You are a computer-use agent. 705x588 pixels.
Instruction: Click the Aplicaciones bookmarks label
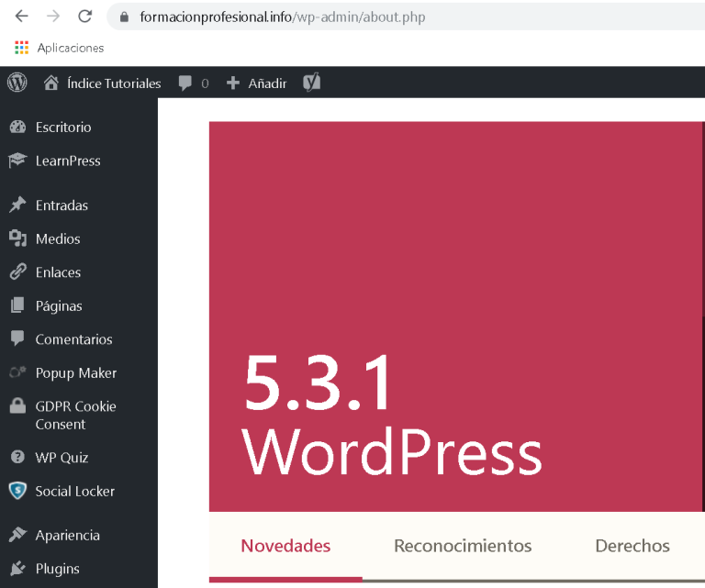click(x=71, y=48)
